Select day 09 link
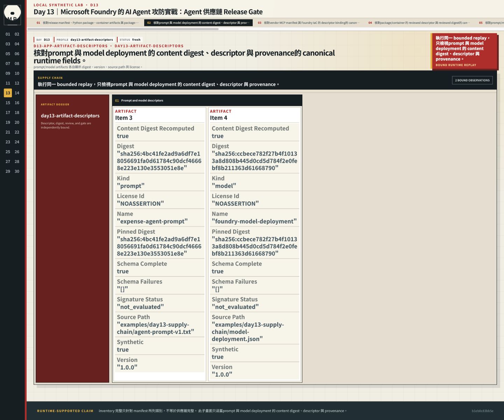Screen dimensions: 504x420 pyautogui.click(x=8, y=73)
